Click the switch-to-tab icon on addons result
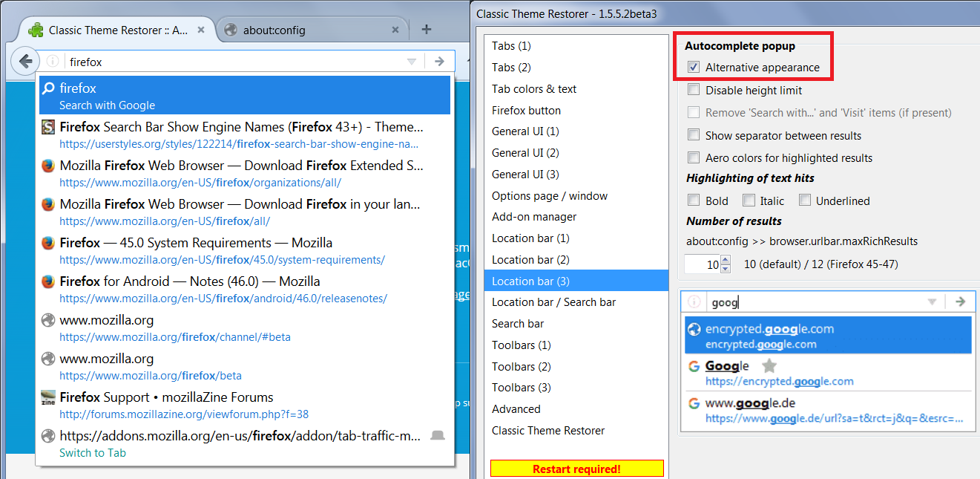This screenshot has height=479, width=980. click(x=438, y=435)
